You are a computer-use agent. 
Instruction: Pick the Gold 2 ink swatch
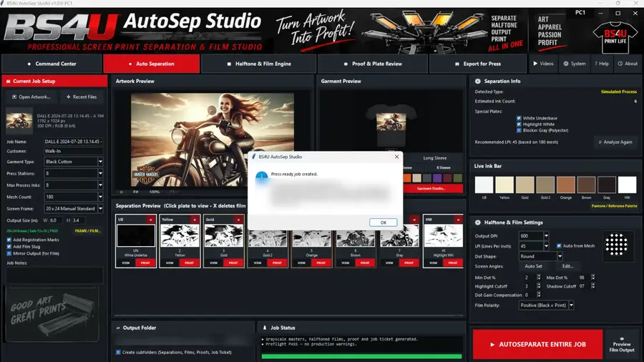click(545, 185)
